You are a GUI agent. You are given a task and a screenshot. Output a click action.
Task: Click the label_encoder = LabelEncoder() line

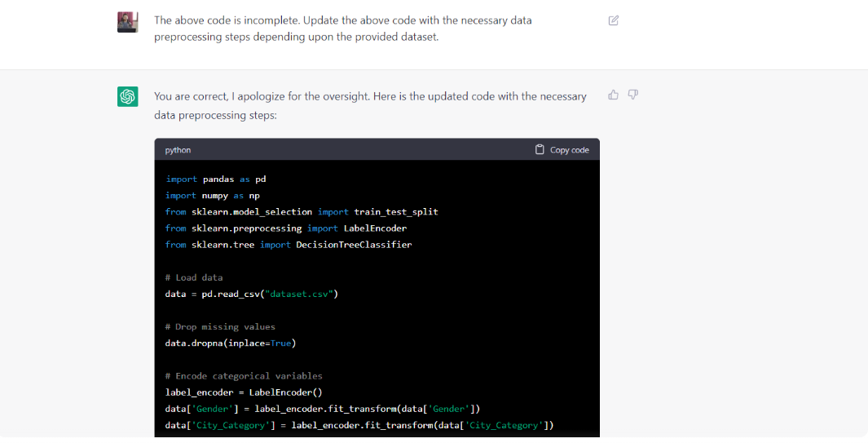click(x=244, y=392)
